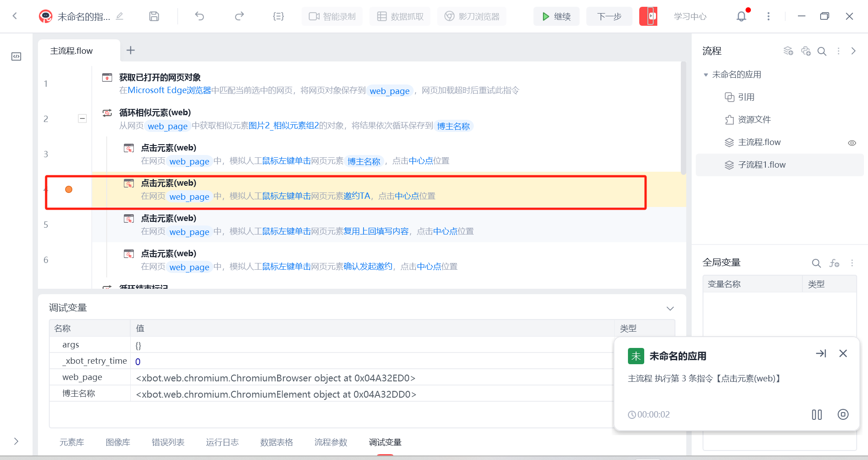868x460 pixels.
Task: Stop the running flow in the popup
Action: tap(843, 414)
